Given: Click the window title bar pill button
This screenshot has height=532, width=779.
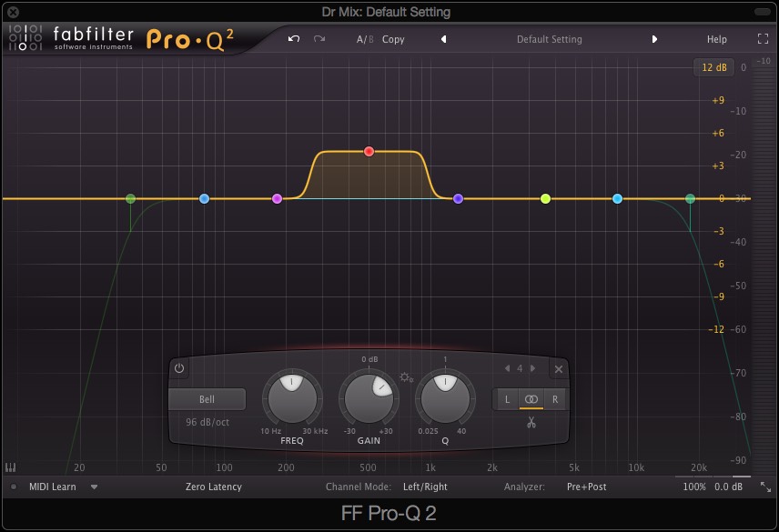Looking at the screenshot, I should [763, 12].
